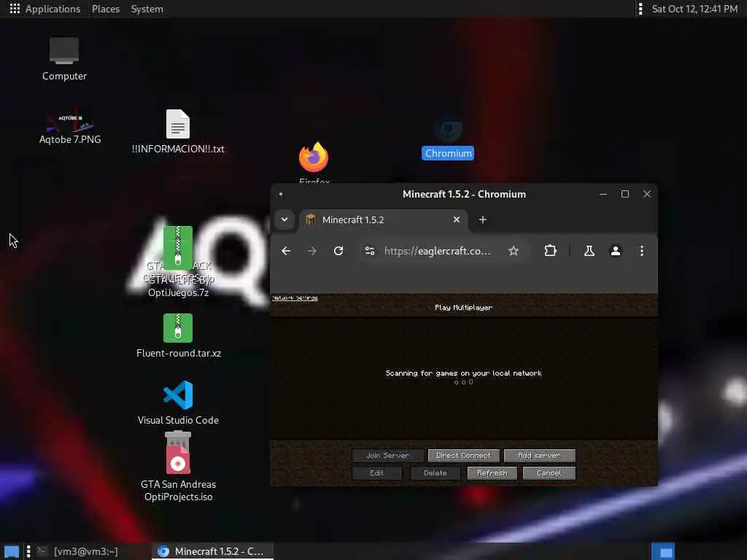The height and width of the screenshot is (560, 747).
Task: Click the Network Settings link
Action: tap(295, 298)
